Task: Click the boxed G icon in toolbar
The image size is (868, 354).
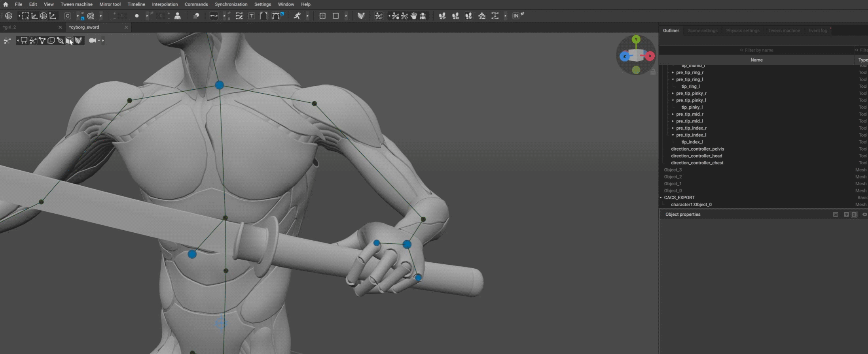Action: [x=68, y=16]
